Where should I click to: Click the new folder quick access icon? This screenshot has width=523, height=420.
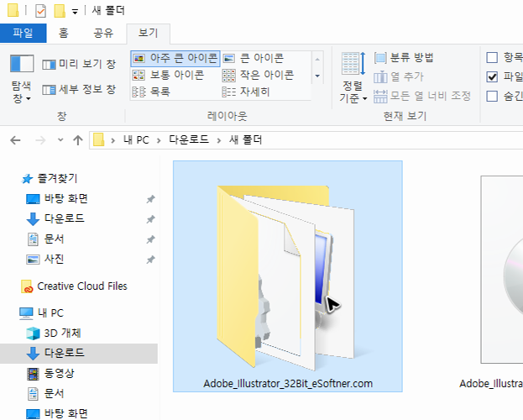(60, 11)
